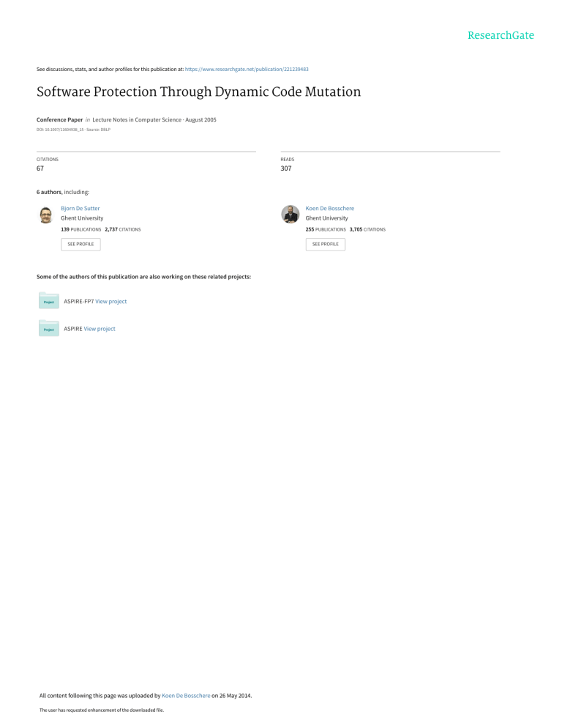
Task: Click View project next to ASPIRE
Action: [x=100, y=328]
